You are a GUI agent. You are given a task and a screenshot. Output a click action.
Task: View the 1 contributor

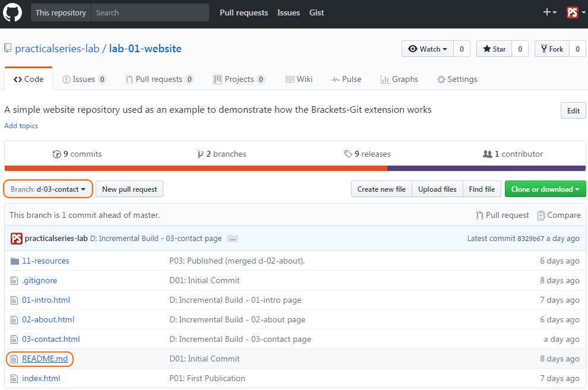(x=513, y=154)
